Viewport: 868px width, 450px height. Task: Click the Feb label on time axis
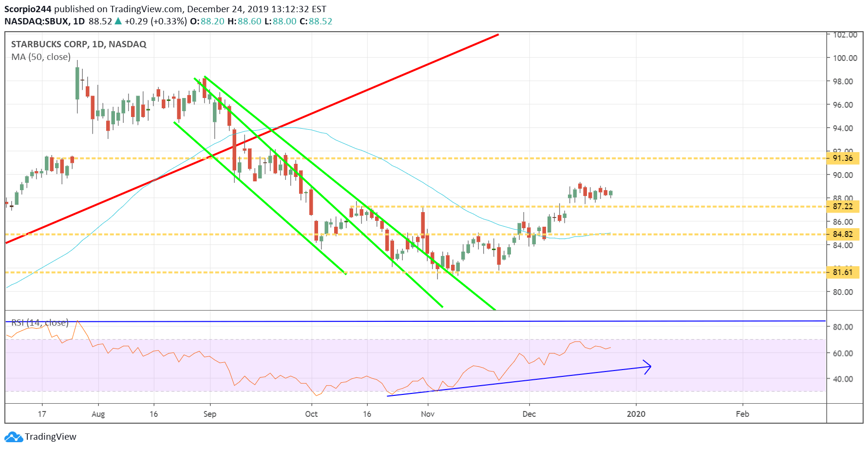tap(742, 414)
